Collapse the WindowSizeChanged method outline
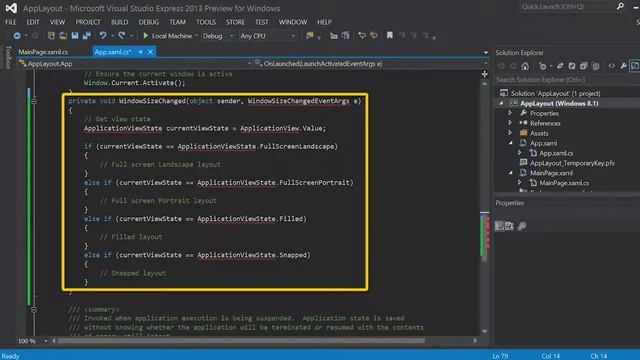This screenshot has width=640, height=360. coord(34,101)
